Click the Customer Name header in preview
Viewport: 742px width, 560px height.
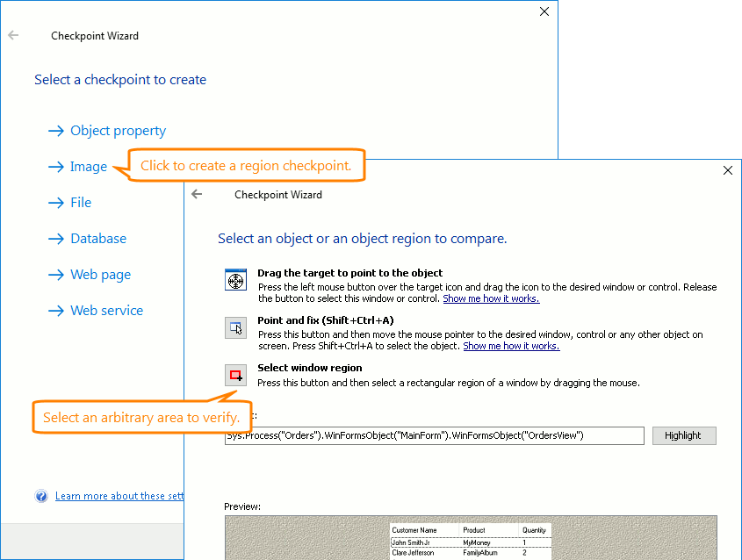414,530
